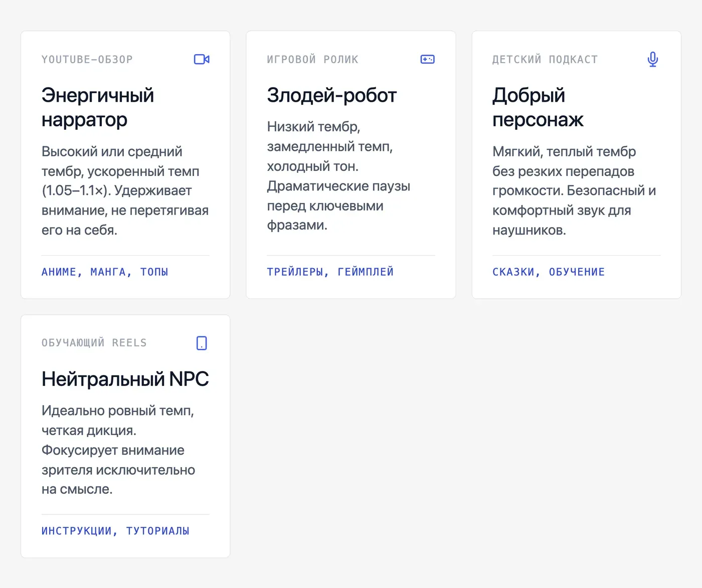Image resolution: width=702 pixels, height=588 pixels.
Task: Click the ТРЕЙЛЕРЫ, ГЕЙМПЛЕЙ tags line
Action: [330, 272]
